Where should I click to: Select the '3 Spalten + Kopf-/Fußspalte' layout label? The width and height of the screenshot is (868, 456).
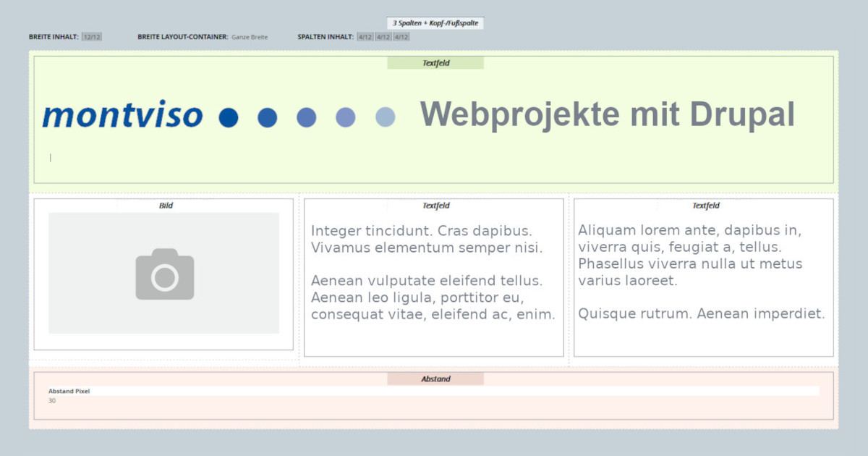435,23
